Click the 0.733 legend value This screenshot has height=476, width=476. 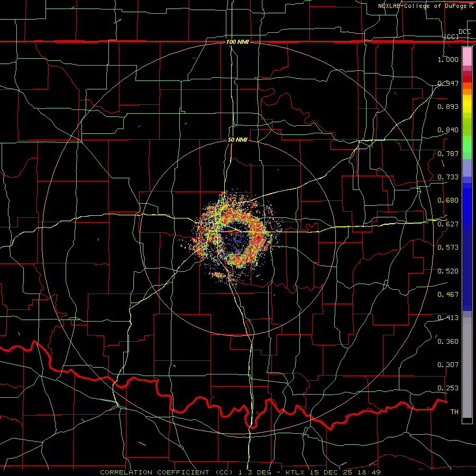pos(448,177)
